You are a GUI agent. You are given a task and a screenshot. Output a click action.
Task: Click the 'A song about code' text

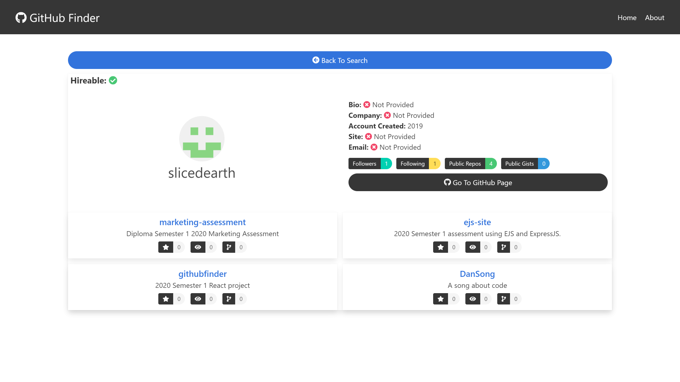[477, 285]
